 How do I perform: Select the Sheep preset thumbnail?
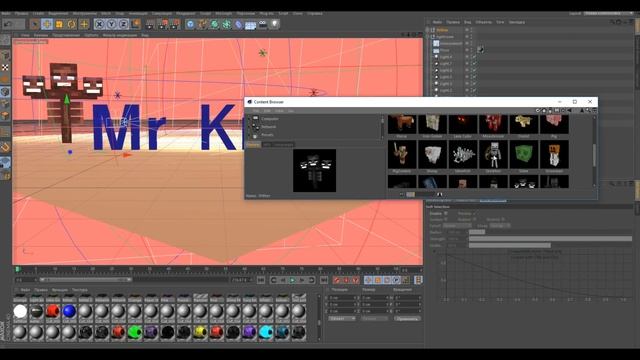[433, 155]
